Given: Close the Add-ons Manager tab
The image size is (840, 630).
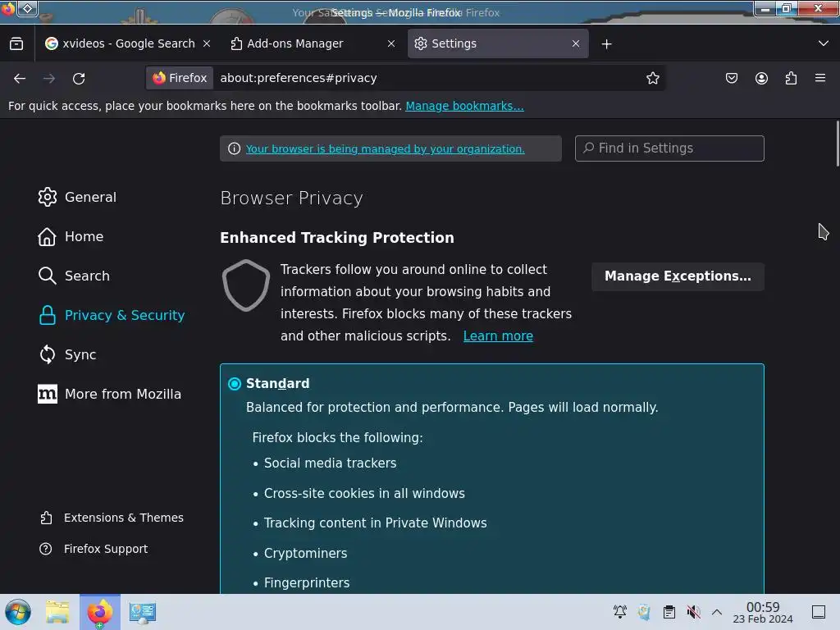Looking at the screenshot, I should coord(391,43).
